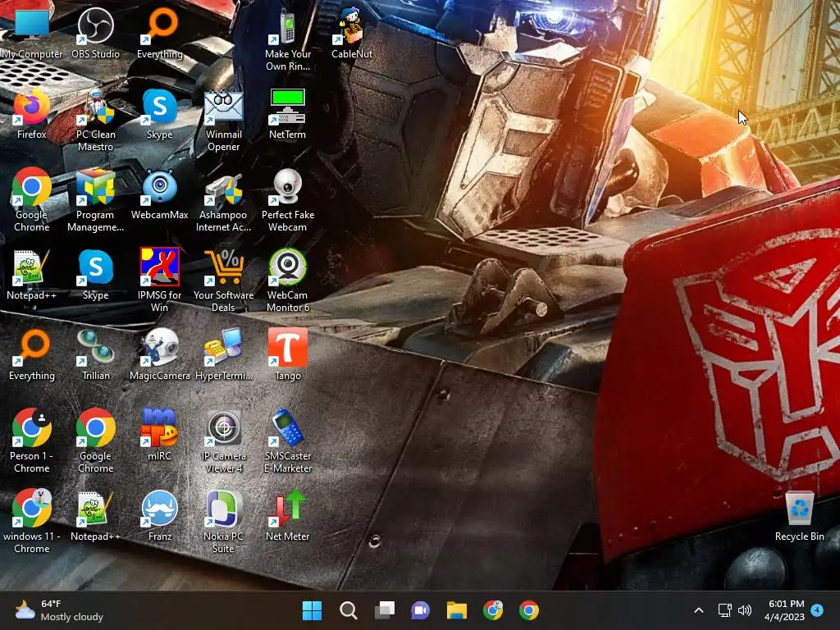Open IP Camera Viewer 4 shortcut
This screenshot has height=630, width=840.
click(x=223, y=442)
